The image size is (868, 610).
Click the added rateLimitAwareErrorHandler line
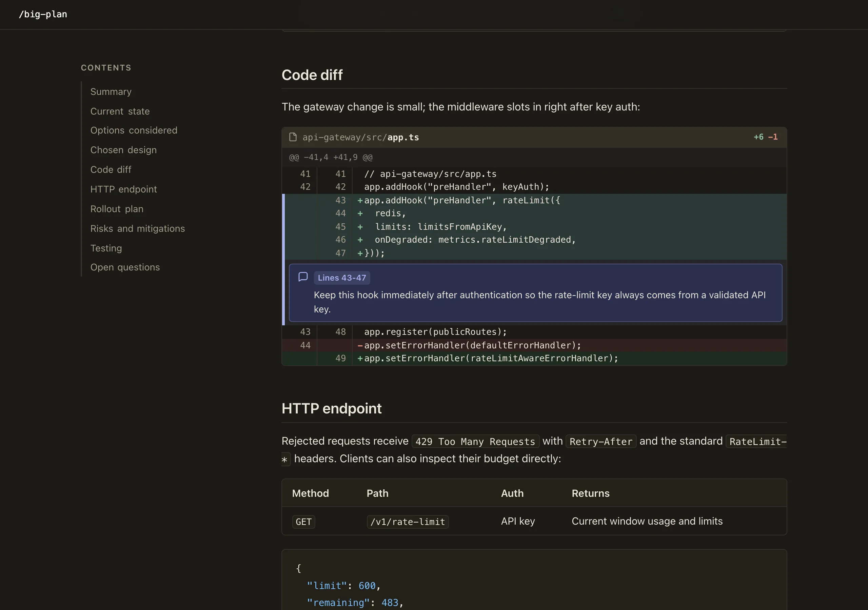click(534, 358)
